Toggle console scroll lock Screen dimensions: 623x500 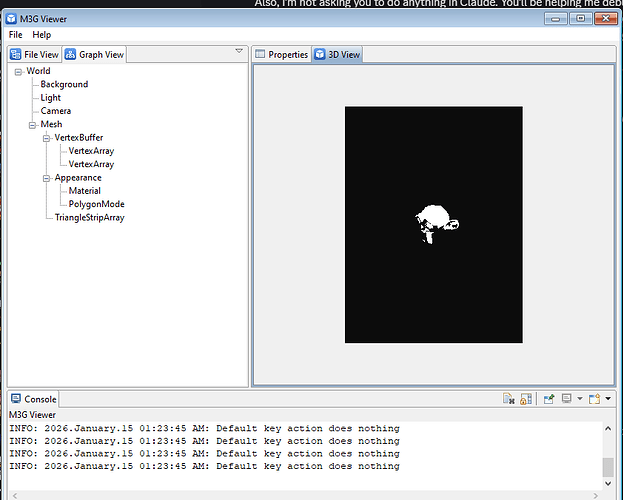[x=526, y=399]
